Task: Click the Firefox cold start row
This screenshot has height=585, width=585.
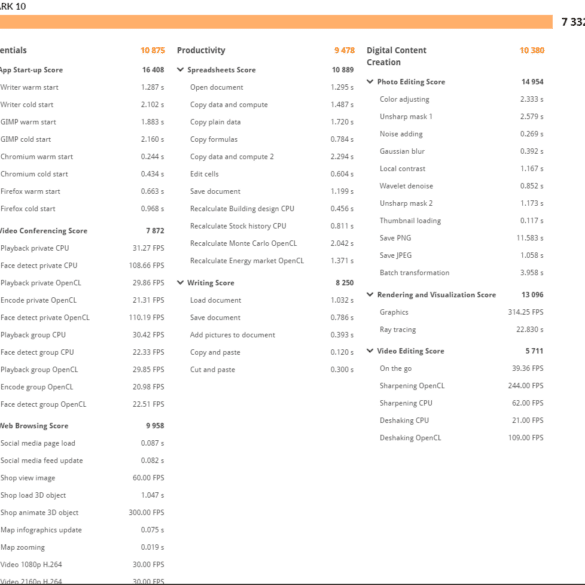Action: click(82, 209)
